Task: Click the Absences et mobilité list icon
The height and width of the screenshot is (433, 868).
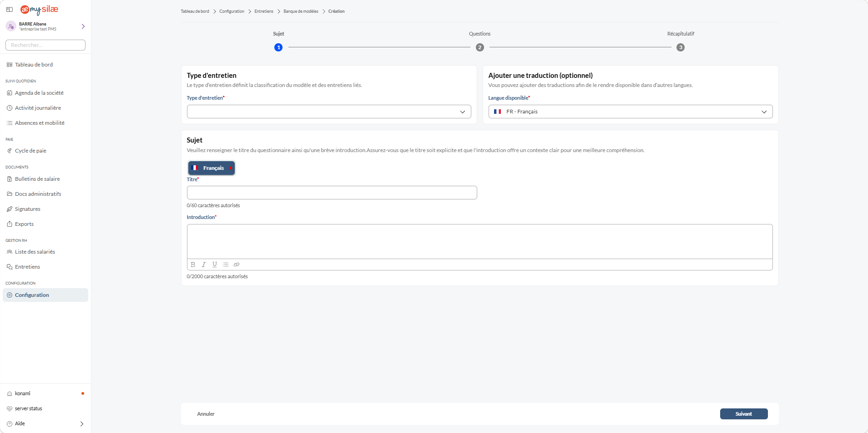Action: [x=10, y=123]
